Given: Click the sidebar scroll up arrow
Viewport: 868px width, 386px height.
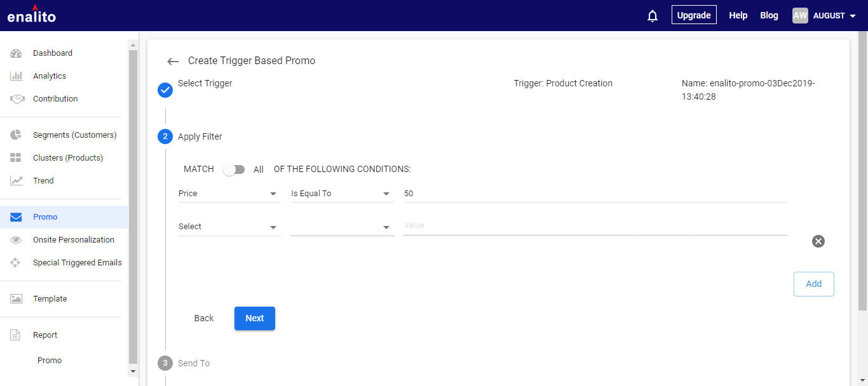Looking at the screenshot, I should [x=133, y=44].
